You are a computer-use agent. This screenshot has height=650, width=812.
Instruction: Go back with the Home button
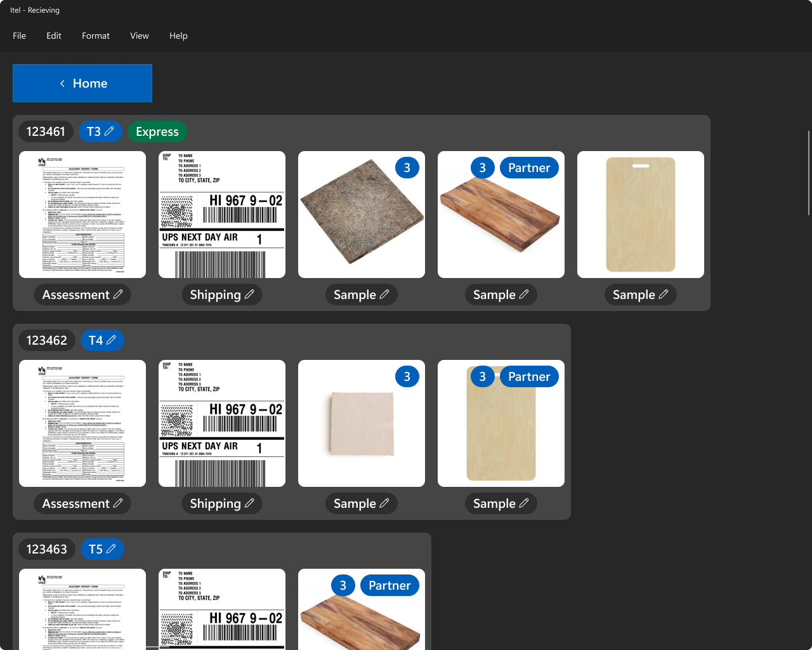(x=82, y=83)
